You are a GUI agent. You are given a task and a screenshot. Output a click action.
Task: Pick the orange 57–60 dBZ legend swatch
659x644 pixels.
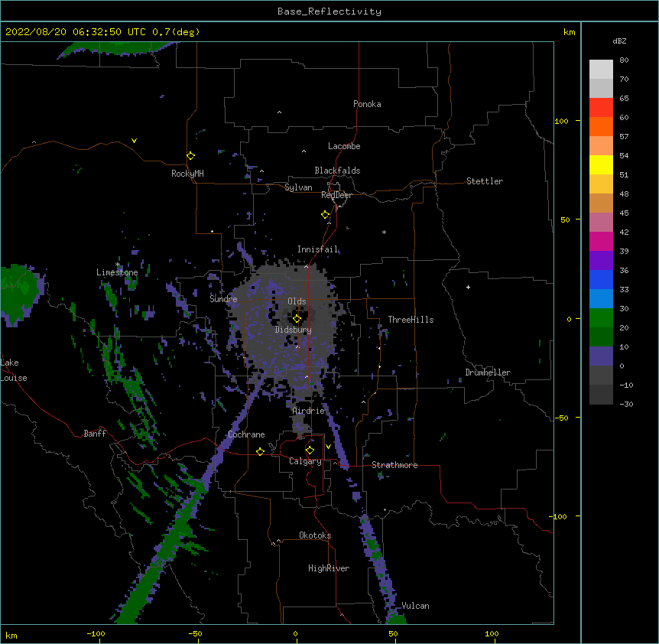(601, 126)
